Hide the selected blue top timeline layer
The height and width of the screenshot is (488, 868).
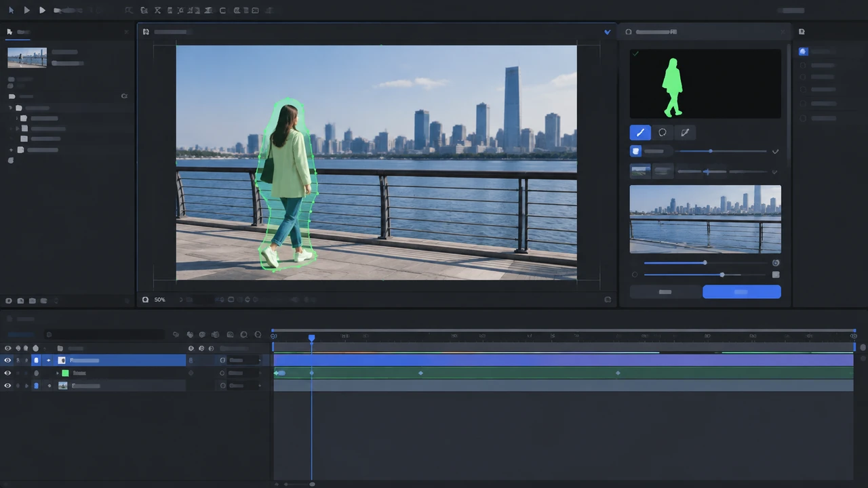[x=8, y=361]
